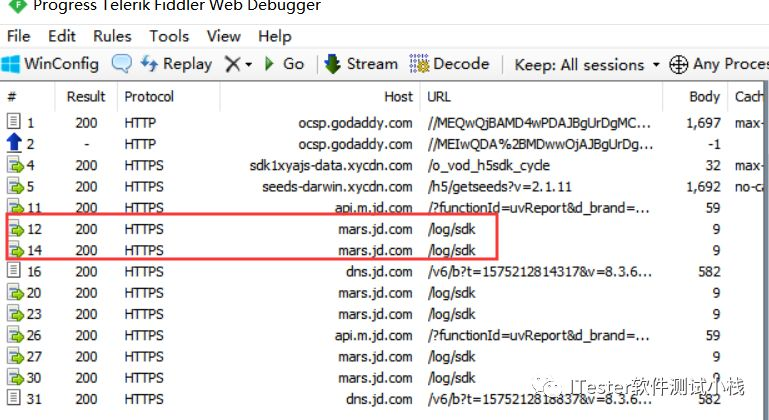Click session 16 document icon

pyautogui.click(x=14, y=271)
